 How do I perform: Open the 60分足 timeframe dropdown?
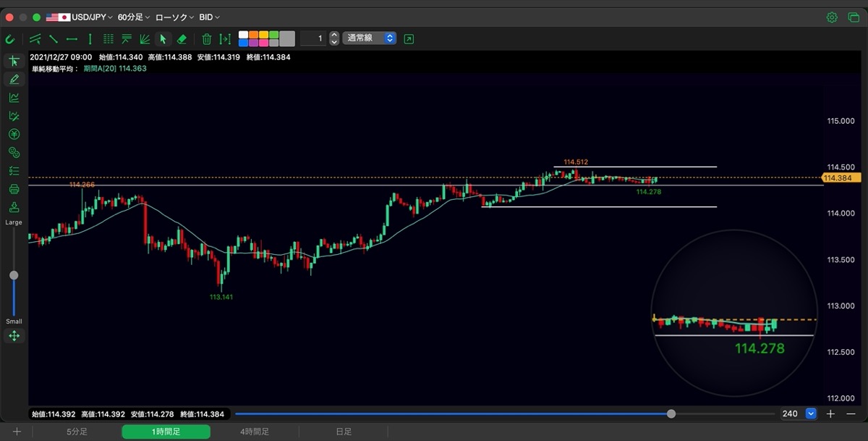coord(134,17)
